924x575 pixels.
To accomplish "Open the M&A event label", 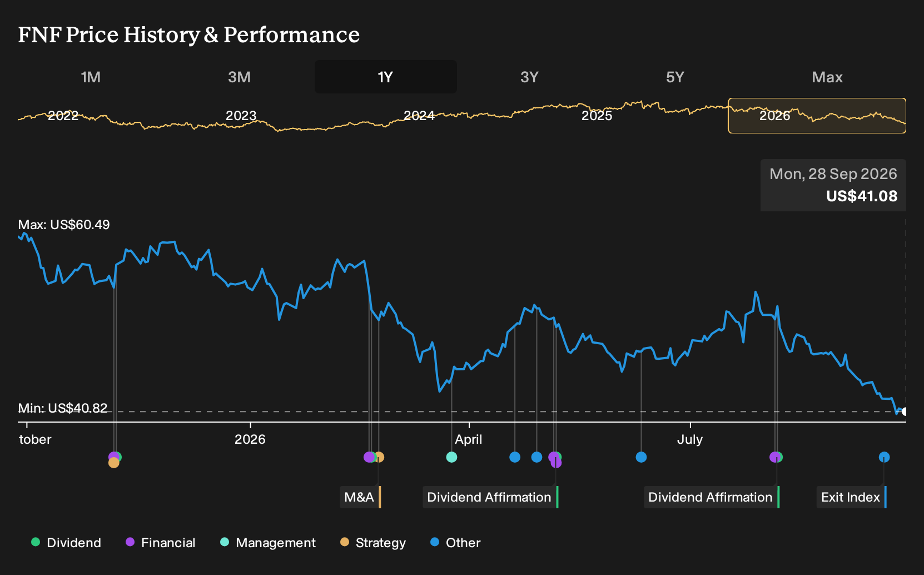I will coord(360,497).
